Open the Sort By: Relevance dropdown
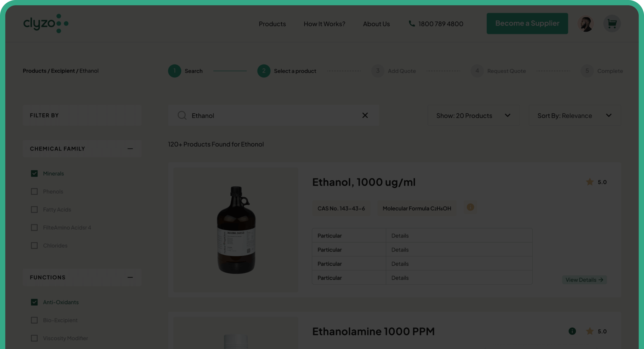The width and height of the screenshot is (644, 349). pyautogui.click(x=575, y=115)
